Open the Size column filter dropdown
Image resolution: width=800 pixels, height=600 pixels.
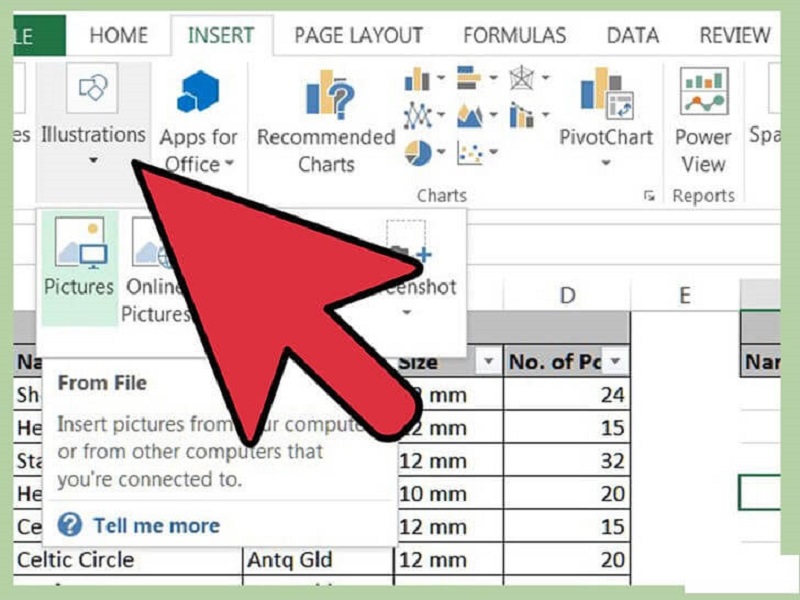point(488,362)
